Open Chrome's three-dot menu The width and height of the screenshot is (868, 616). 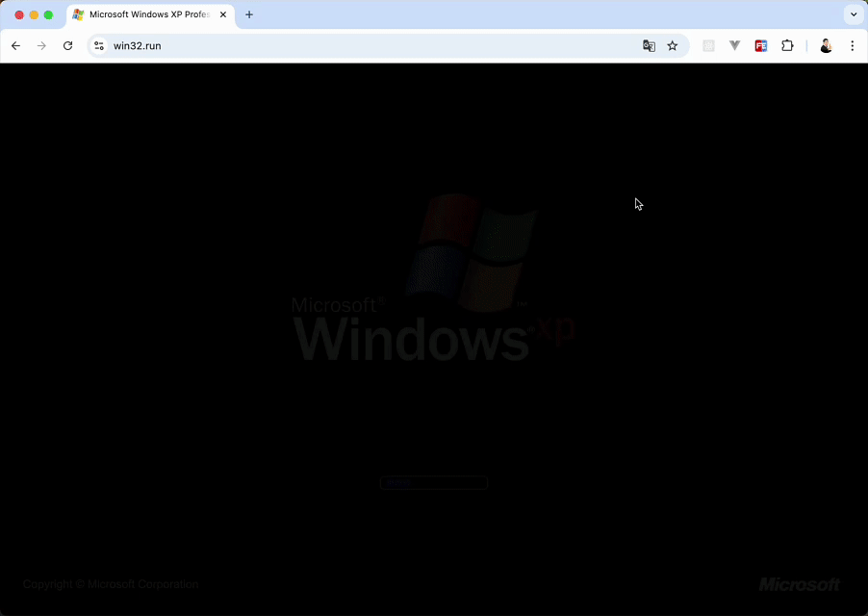(853, 45)
